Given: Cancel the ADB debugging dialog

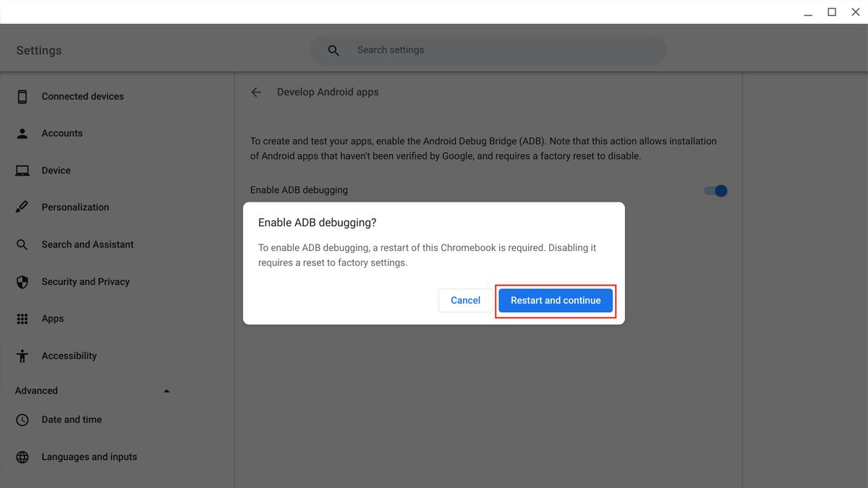Looking at the screenshot, I should coord(464,300).
